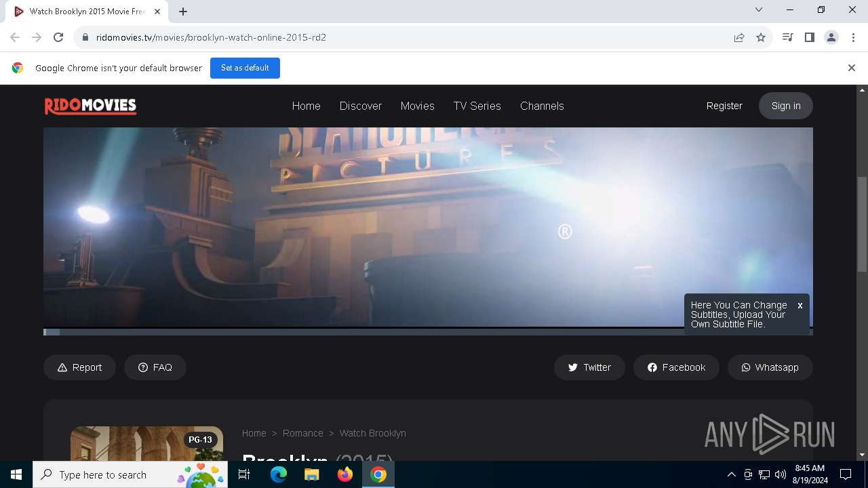868x488 pixels.
Task: Seek within the video progress bar
Action: 428,332
